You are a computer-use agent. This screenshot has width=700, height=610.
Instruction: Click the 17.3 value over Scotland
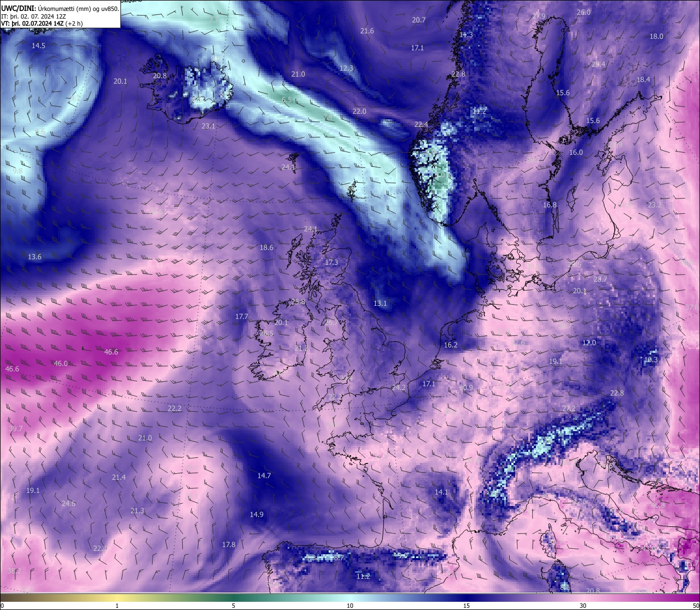click(x=331, y=263)
